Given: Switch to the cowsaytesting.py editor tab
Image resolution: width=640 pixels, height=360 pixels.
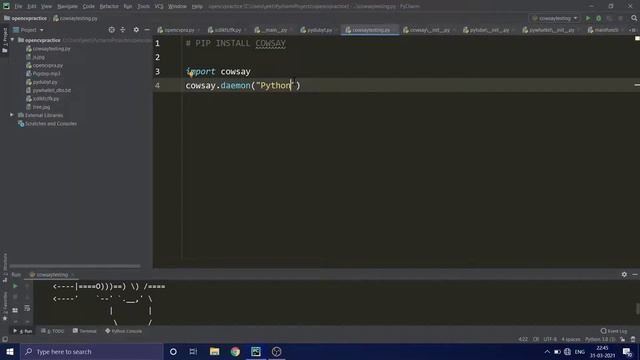Looking at the screenshot, I should pyautogui.click(x=370, y=30).
